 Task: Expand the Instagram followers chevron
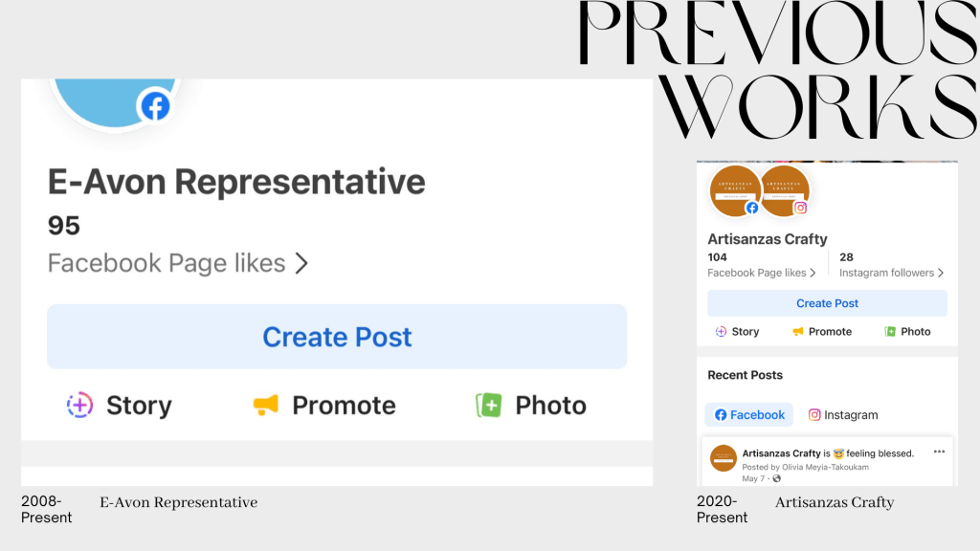(941, 274)
